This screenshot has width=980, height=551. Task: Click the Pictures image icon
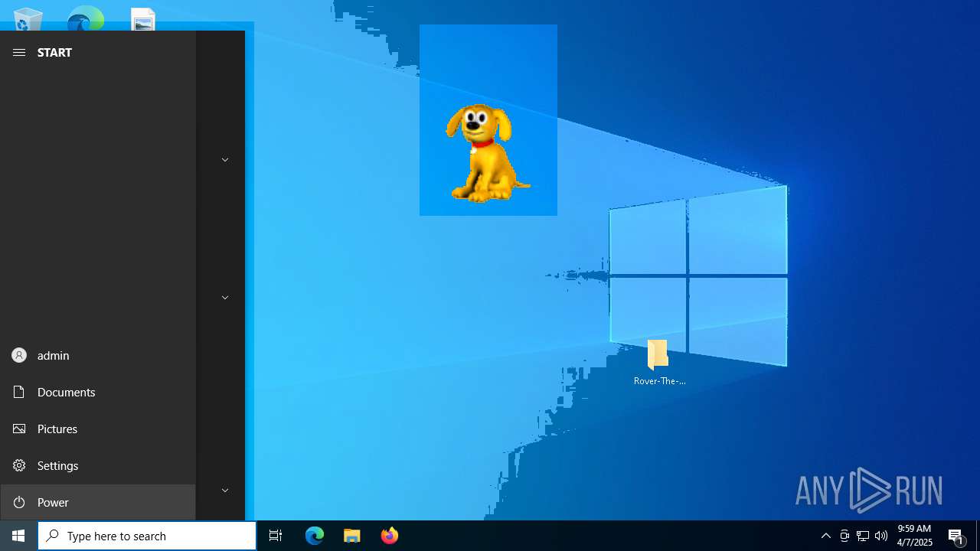(x=19, y=429)
